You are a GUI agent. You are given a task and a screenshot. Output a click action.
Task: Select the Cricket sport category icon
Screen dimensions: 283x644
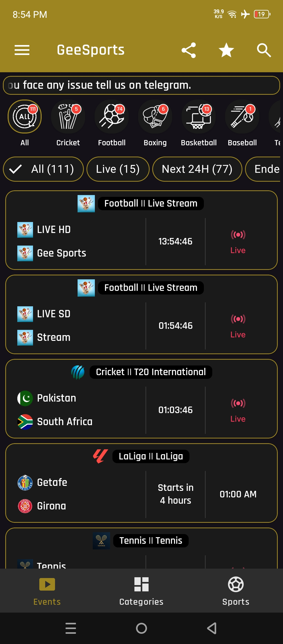(68, 117)
